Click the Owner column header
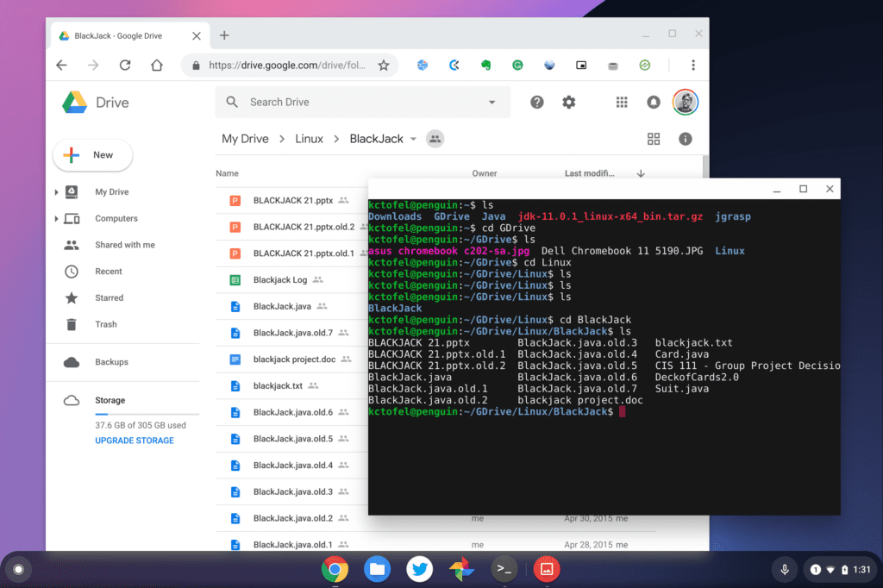 pyautogui.click(x=485, y=173)
